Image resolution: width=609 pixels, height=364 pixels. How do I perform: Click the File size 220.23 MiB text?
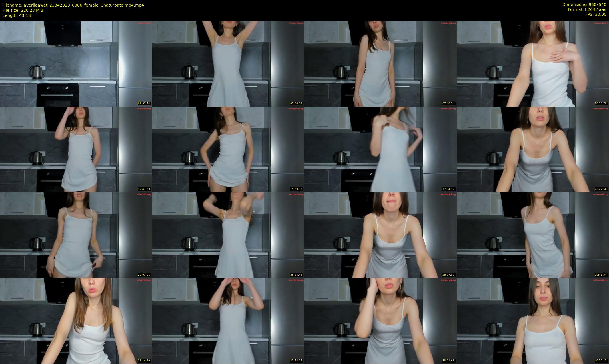coord(23,10)
